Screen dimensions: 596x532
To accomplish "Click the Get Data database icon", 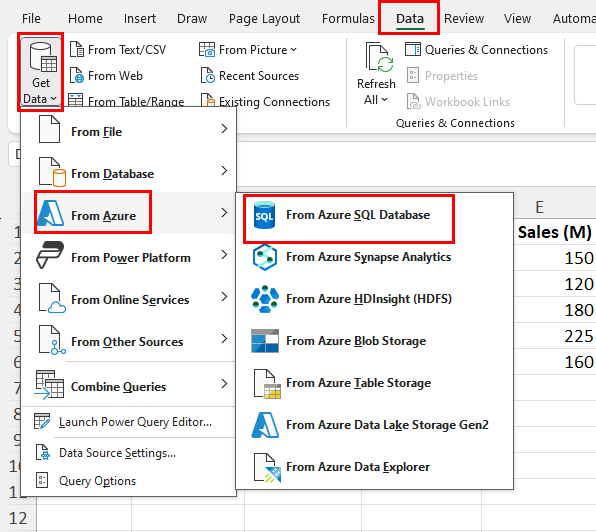I will (x=43, y=57).
